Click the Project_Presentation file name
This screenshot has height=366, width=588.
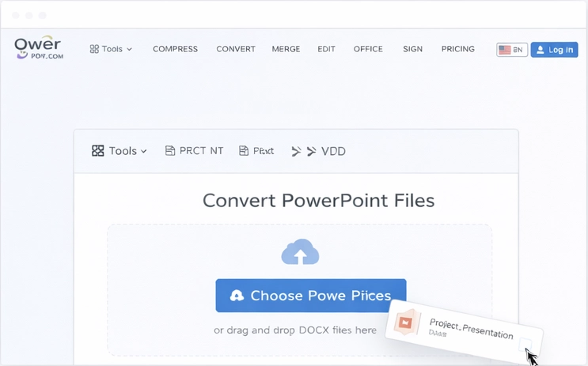[471, 329]
